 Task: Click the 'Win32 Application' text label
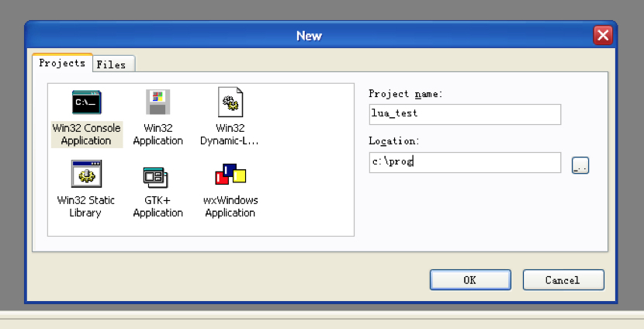tap(158, 134)
